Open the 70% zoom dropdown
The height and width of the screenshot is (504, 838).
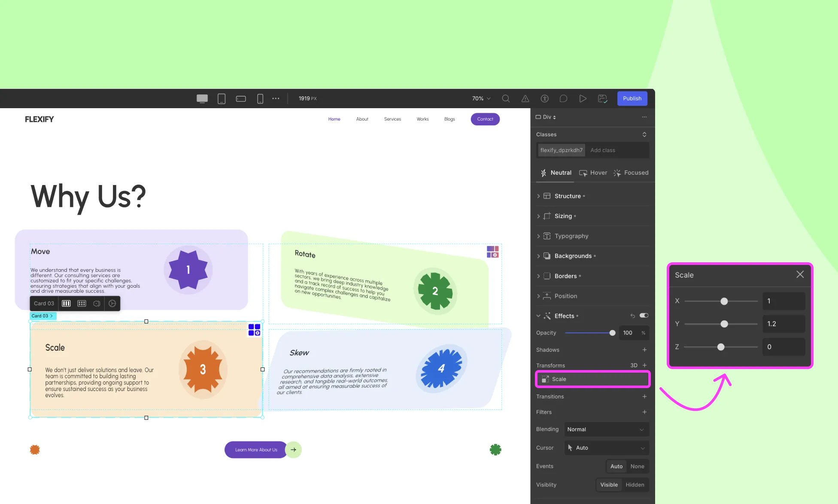click(481, 99)
